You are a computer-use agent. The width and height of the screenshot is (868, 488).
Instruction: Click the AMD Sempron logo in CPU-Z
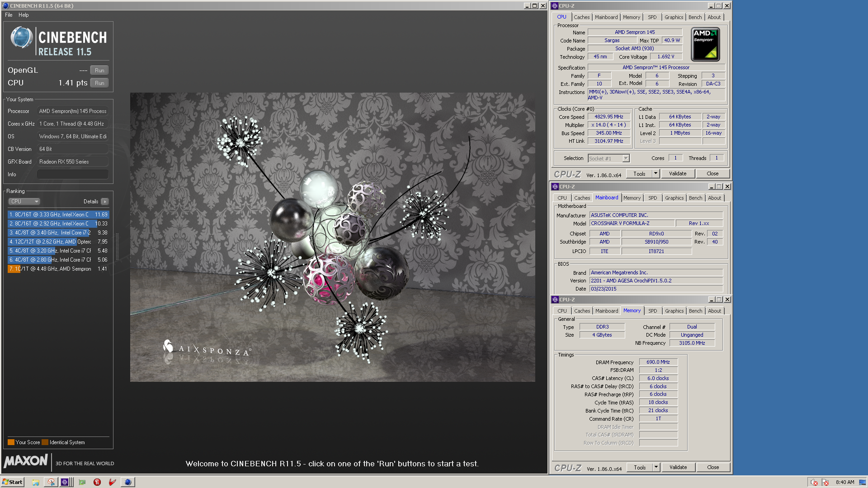click(x=705, y=44)
